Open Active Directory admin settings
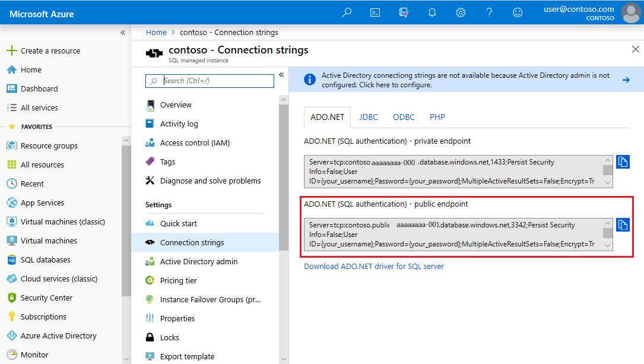 point(199,261)
